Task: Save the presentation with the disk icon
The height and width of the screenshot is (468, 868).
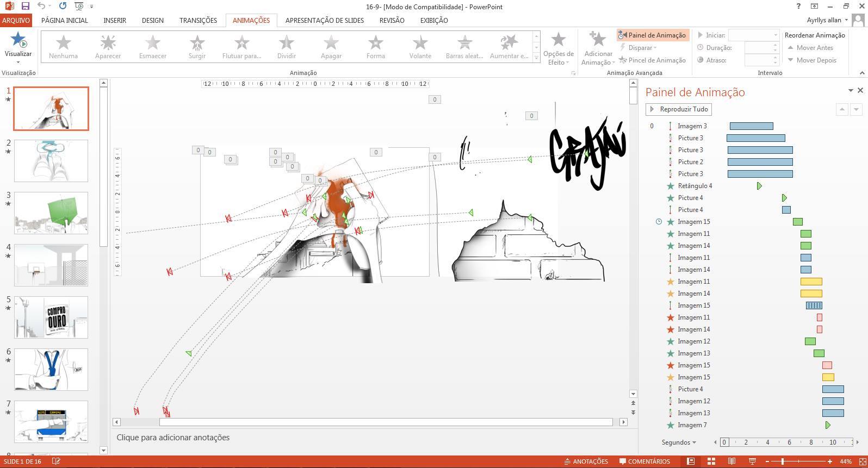Action: pos(25,7)
